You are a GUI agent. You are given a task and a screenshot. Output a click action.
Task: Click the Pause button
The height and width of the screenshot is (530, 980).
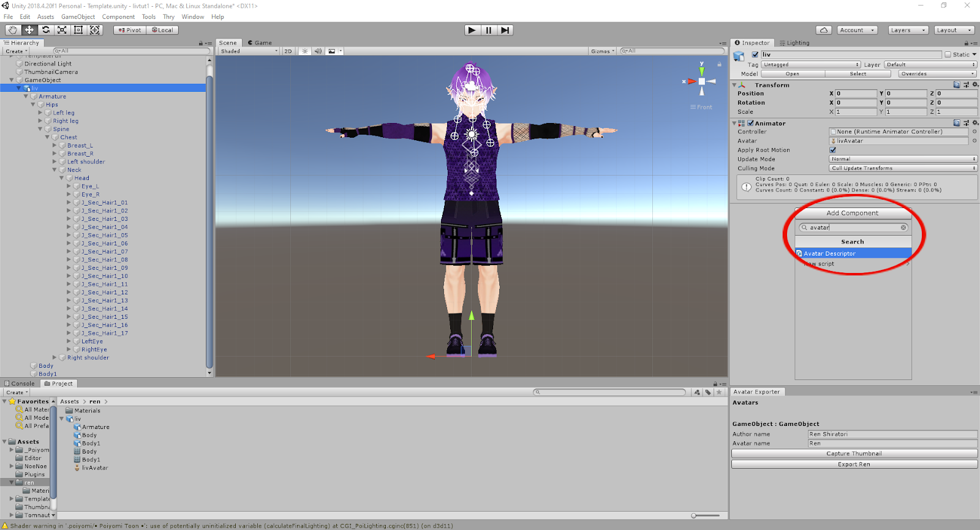click(x=488, y=30)
